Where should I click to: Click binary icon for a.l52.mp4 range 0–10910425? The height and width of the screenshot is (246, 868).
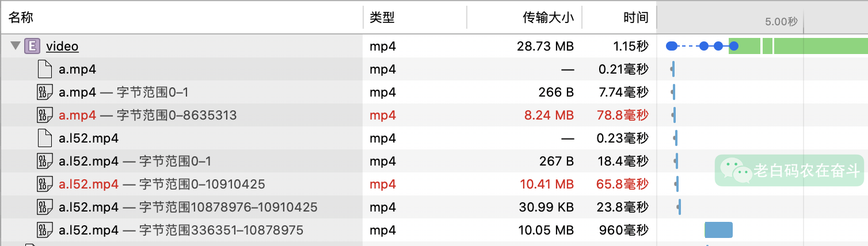[x=45, y=184]
